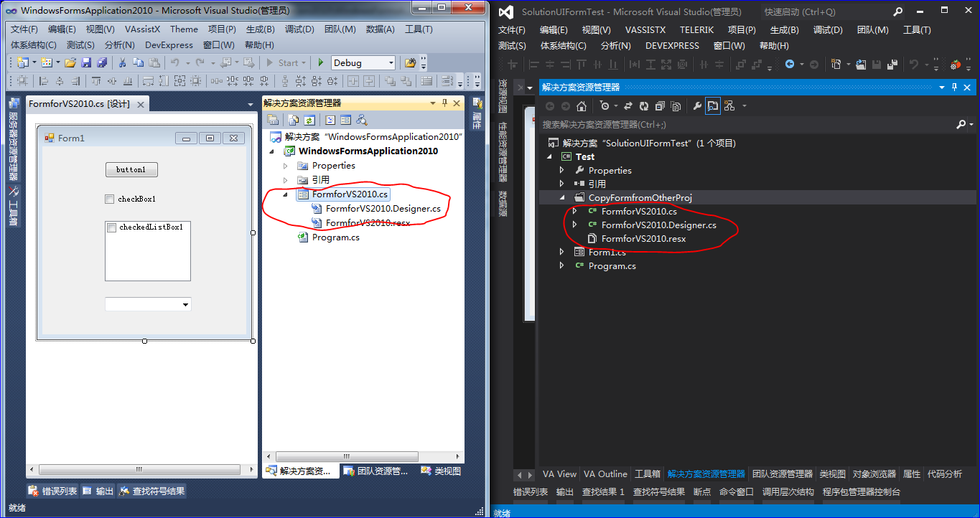
Task: Expand Form1.cs node in dark Solution Explorer
Action: click(x=562, y=252)
